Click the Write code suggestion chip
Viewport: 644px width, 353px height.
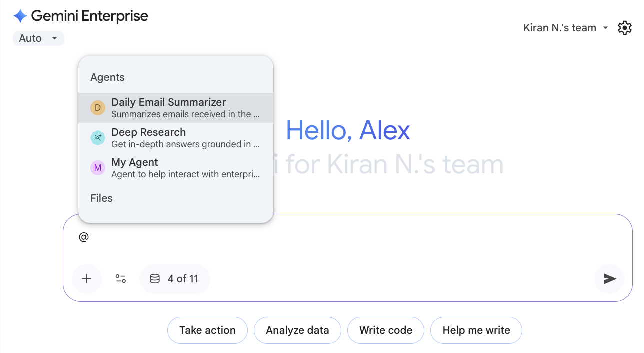pyautogui.click(x=385, y=330)
